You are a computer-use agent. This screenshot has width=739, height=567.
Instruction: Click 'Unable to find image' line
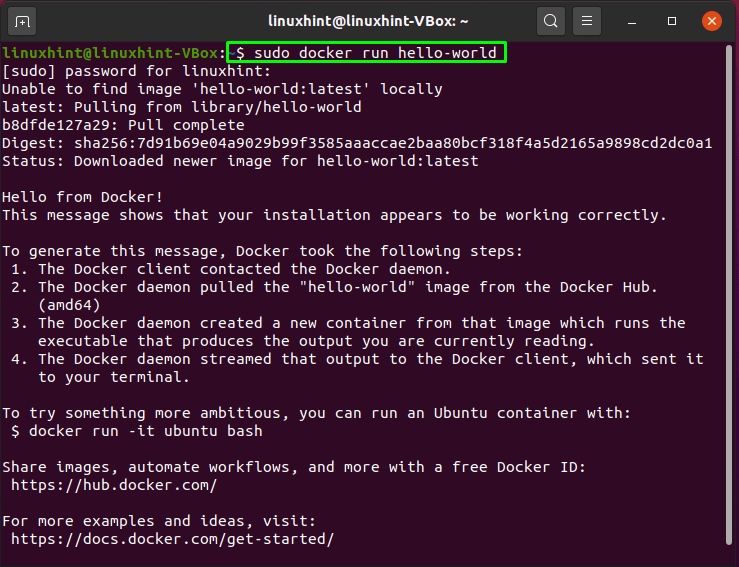pyautogui.click(x=222, y=89)
